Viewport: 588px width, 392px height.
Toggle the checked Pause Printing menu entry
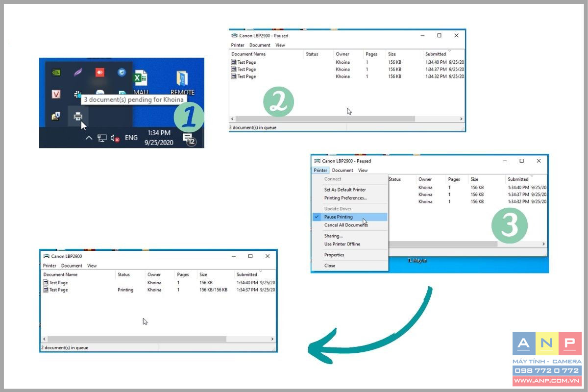point(350,217)
